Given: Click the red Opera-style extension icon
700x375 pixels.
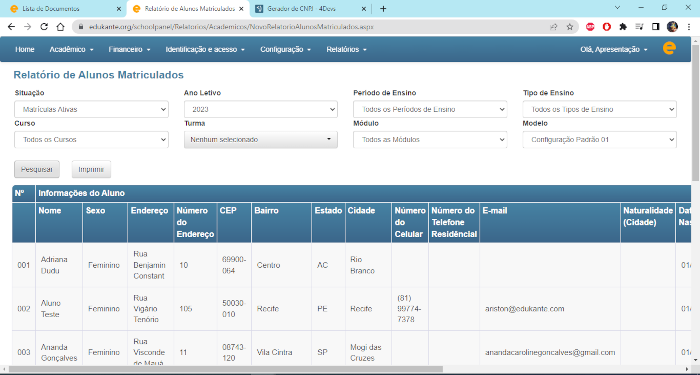Looking at the screenshot, I should coord(607,27).
